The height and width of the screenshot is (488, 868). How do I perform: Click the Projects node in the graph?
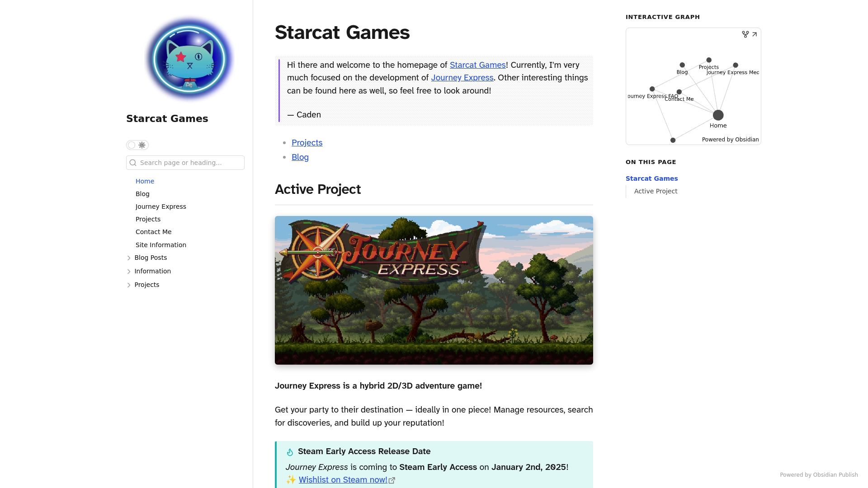[709, 60]
